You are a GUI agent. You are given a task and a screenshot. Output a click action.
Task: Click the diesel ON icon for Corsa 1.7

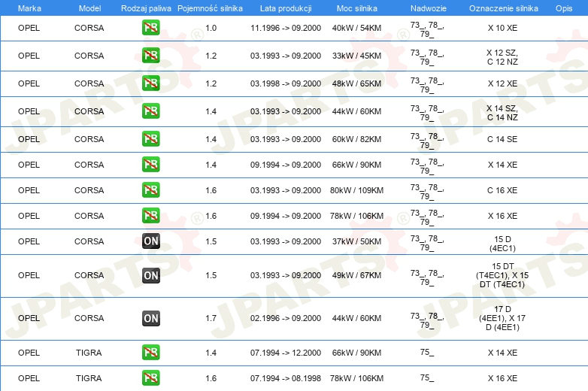(x=150, y=318)
